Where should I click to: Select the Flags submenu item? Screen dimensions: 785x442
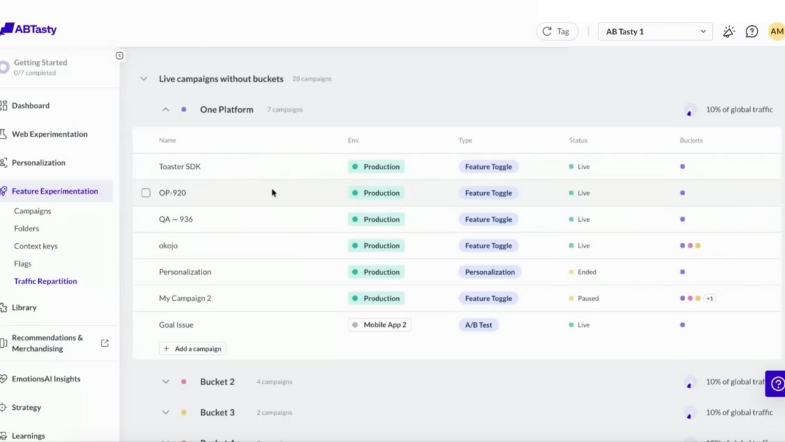tap(23, 264)
